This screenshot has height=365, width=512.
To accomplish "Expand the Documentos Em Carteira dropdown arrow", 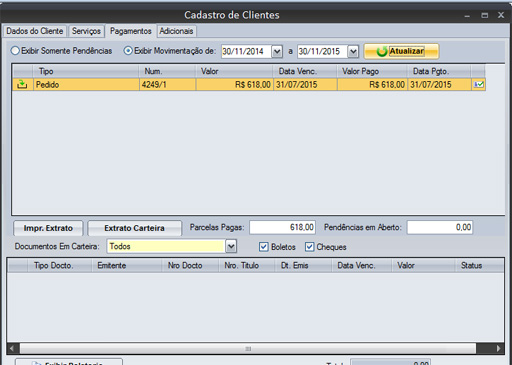I will 231,246.
